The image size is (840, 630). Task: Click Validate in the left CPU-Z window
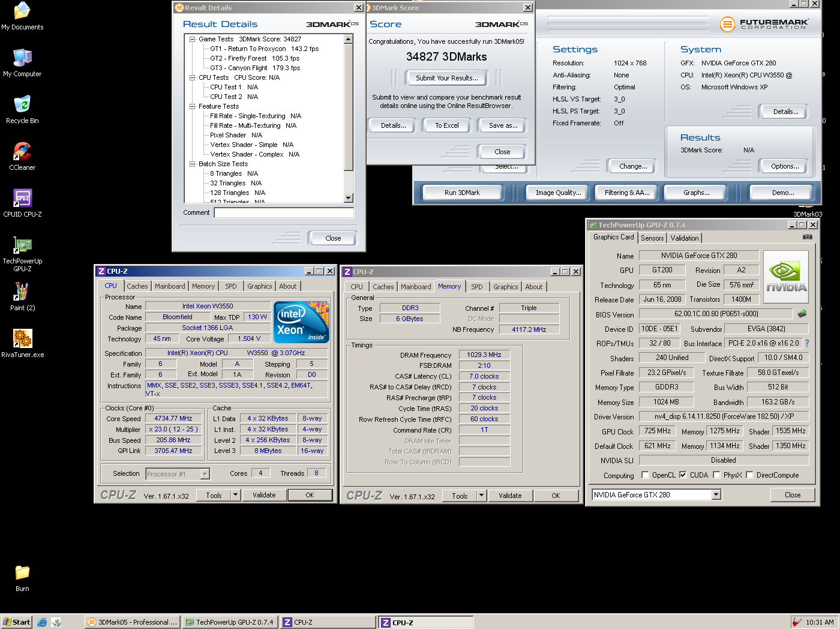[x=264, y=495]
